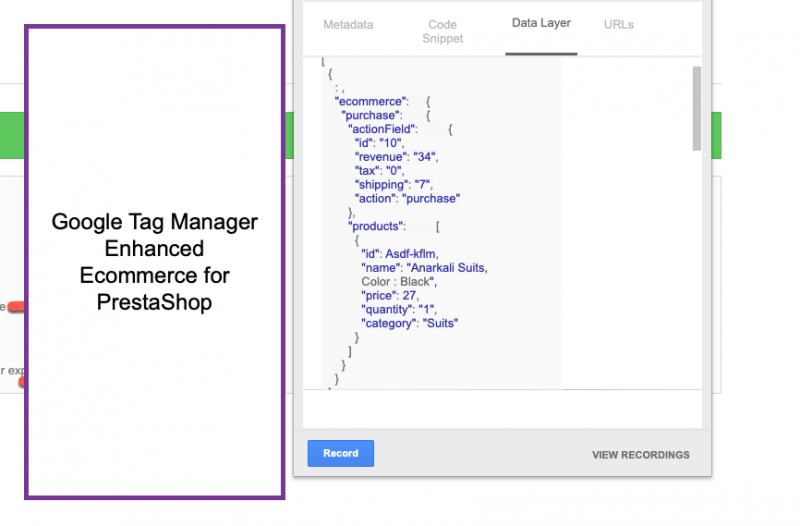Go to the URLs tab

[x=619, y=25]
